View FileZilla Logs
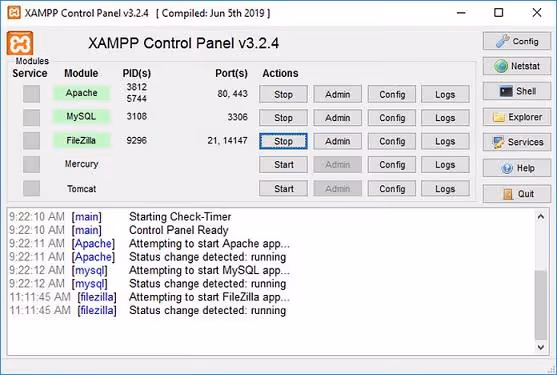Viewport: 557px width, 375px height. [x=445, y=141]
